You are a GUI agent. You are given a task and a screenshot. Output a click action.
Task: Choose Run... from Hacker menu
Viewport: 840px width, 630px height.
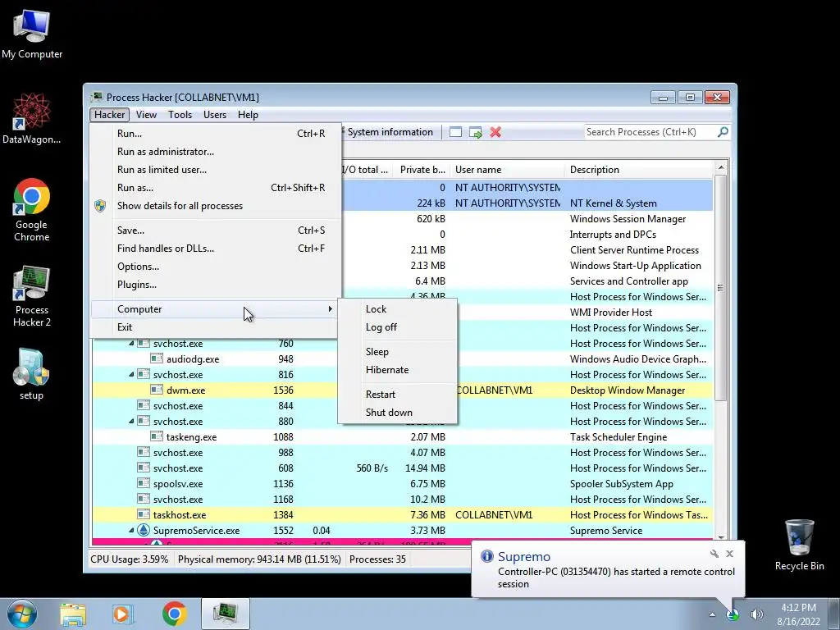coord(216,134)
